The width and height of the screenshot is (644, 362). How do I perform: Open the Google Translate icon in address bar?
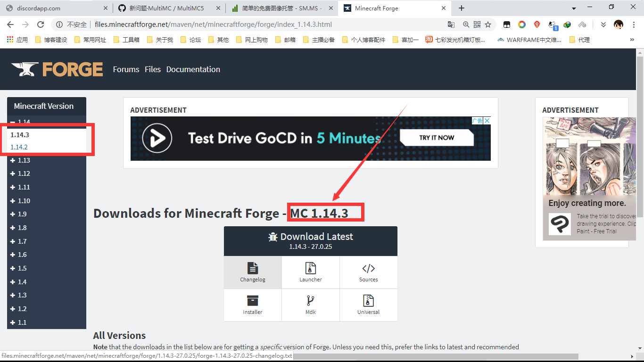pos(451,24)
